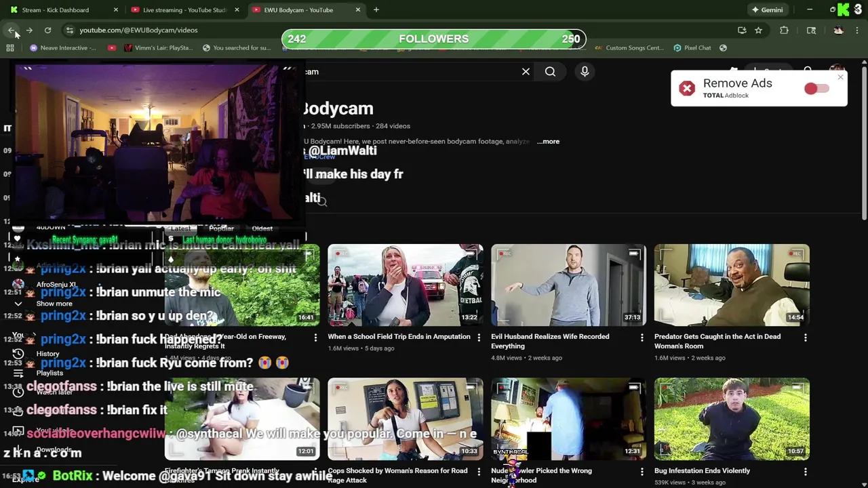The height and width of the screenshot is (488, 868).
Task: Close the Stream - Kick Dashboard tab
Action: point(116,9)
